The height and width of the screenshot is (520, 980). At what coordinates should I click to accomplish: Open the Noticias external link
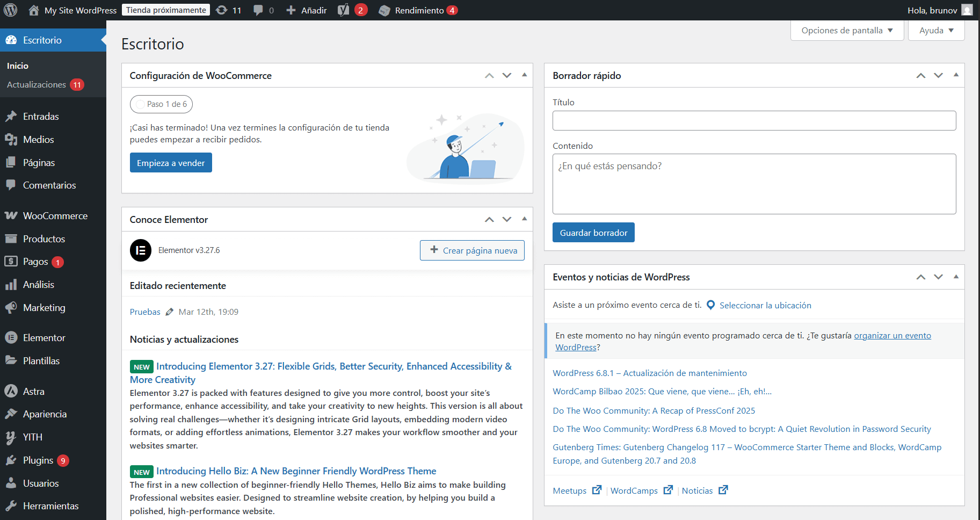pos(705,490)
